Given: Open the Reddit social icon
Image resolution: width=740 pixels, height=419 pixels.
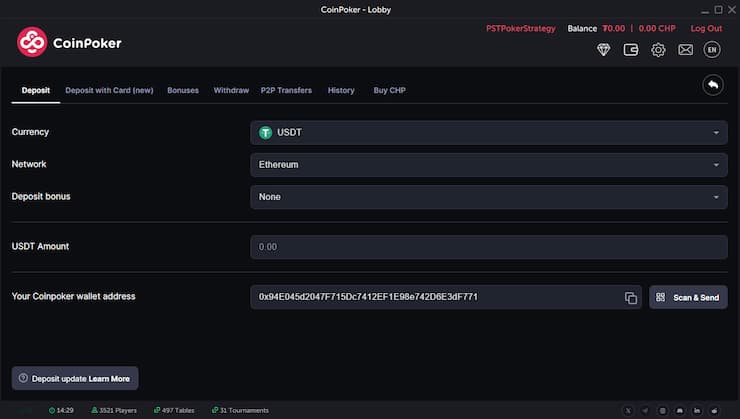Looking at the screenshot, I should (x=715, y=411).
